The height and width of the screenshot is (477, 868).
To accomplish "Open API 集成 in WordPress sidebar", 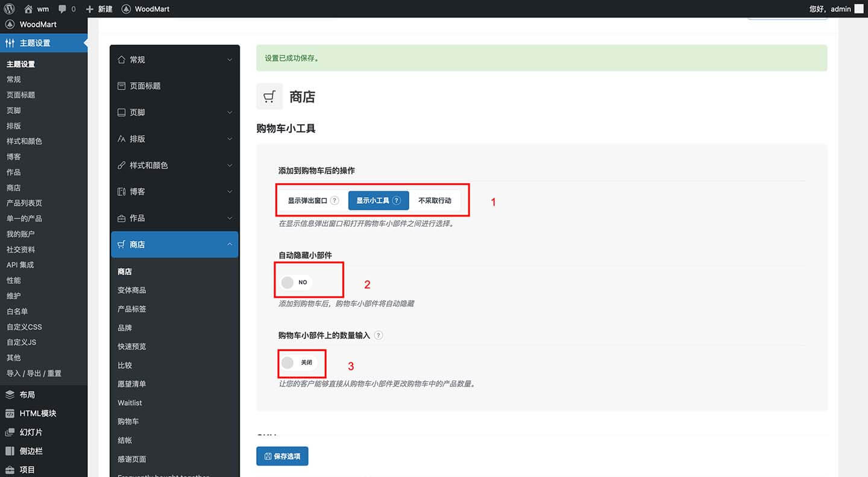I will [20, 265].
